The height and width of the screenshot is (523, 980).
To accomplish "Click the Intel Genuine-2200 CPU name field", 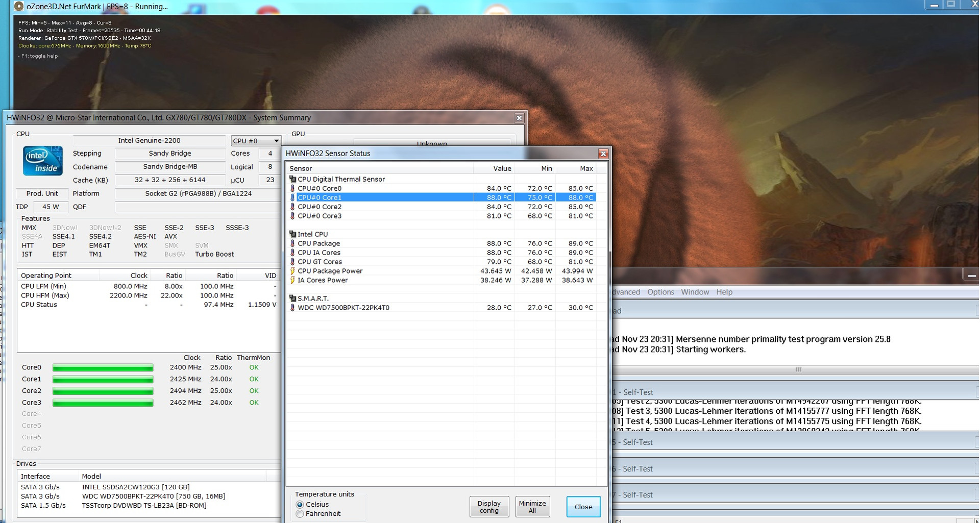I will tap(149, 141).
